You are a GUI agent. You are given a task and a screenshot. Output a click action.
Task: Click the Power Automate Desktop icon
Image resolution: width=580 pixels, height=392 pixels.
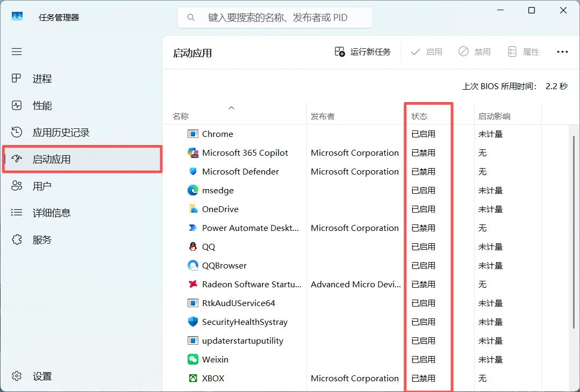(193, 228)
